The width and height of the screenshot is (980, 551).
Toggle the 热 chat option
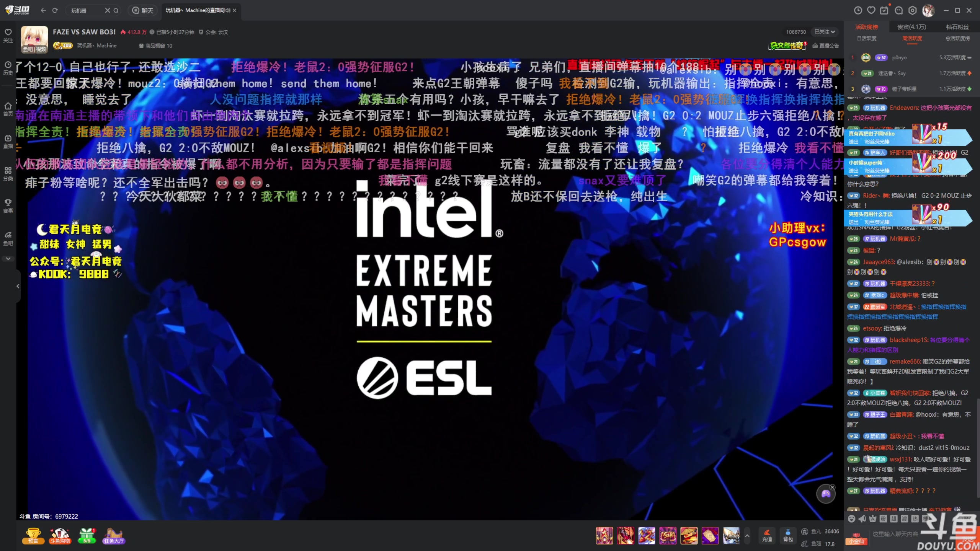coord(915,518)
